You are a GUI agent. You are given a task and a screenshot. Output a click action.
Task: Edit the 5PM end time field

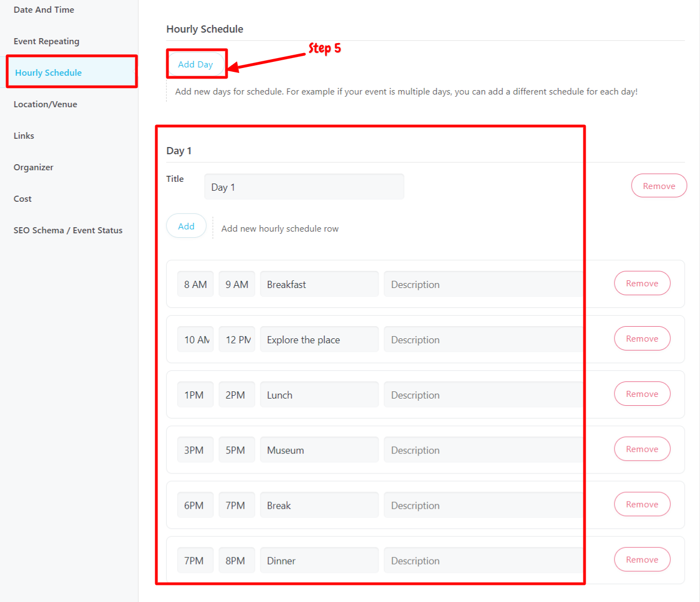(x=237, y=450)
